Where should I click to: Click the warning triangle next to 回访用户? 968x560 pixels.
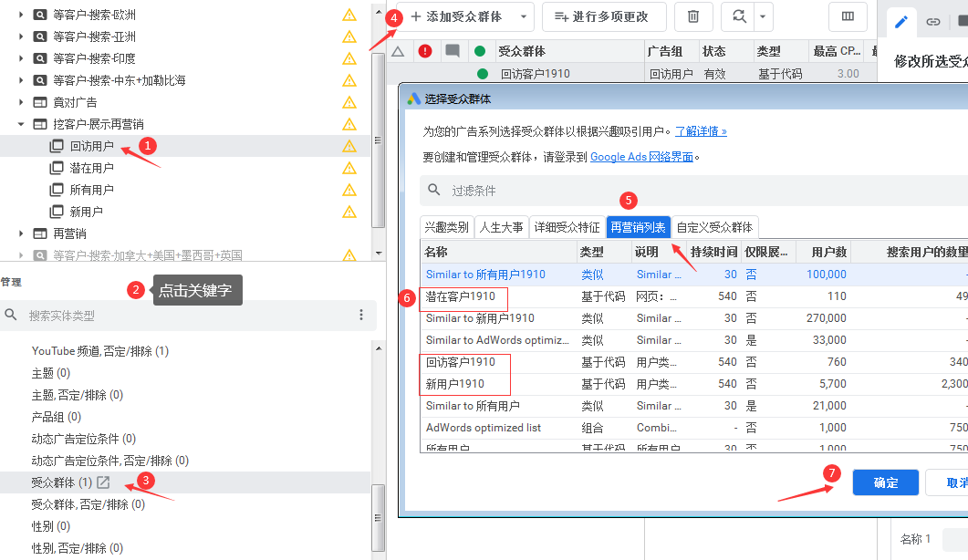(x=349, y=145)
